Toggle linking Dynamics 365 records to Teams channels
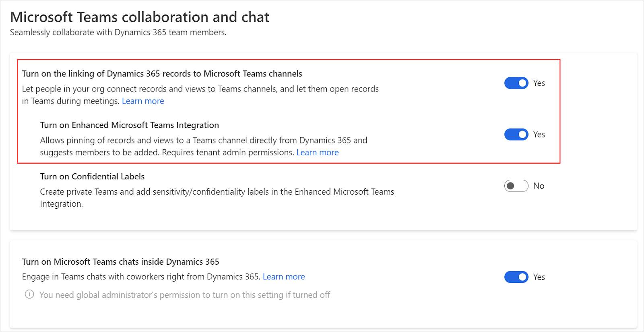The height and width of the screenshot is (332, 644). coord(516,83)
